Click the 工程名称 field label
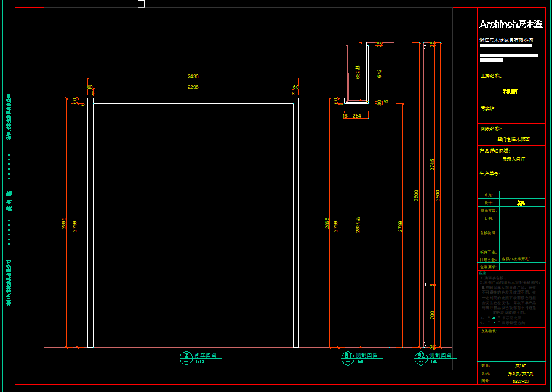This screenshot has height=392, width=552. (x=490, y=76)
